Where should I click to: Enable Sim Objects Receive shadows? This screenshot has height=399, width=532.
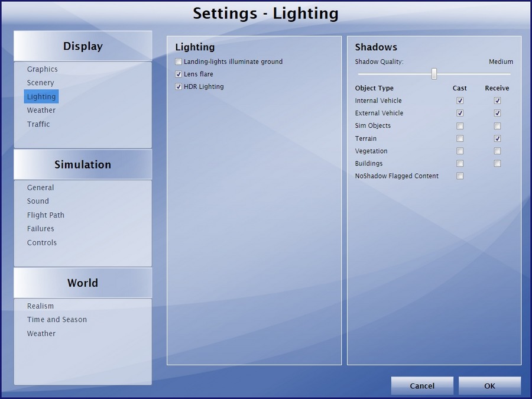coord(497,126)
